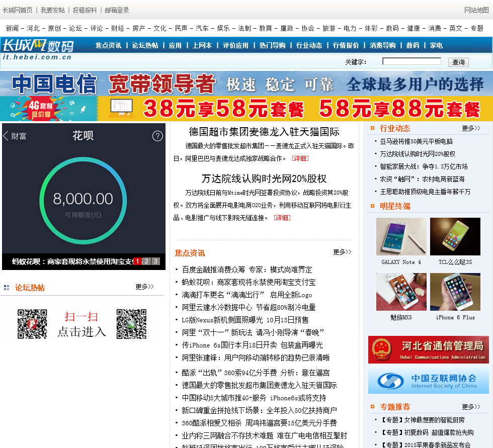This screenshot has height=448, width=493.
Task: Select slide number 1 in slideshow
Action: (137, 261)
